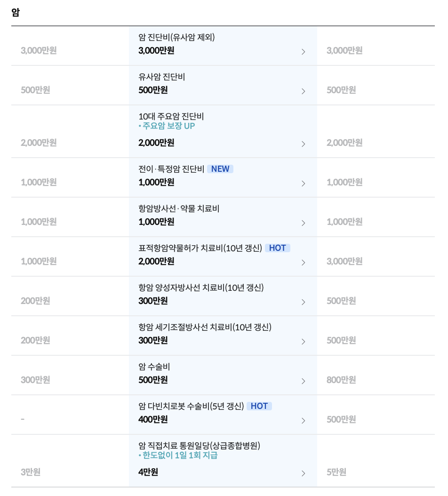
Task: Select HOT badge next to 표적항암약물허가 치료비
Action: (x=278, y=248)
